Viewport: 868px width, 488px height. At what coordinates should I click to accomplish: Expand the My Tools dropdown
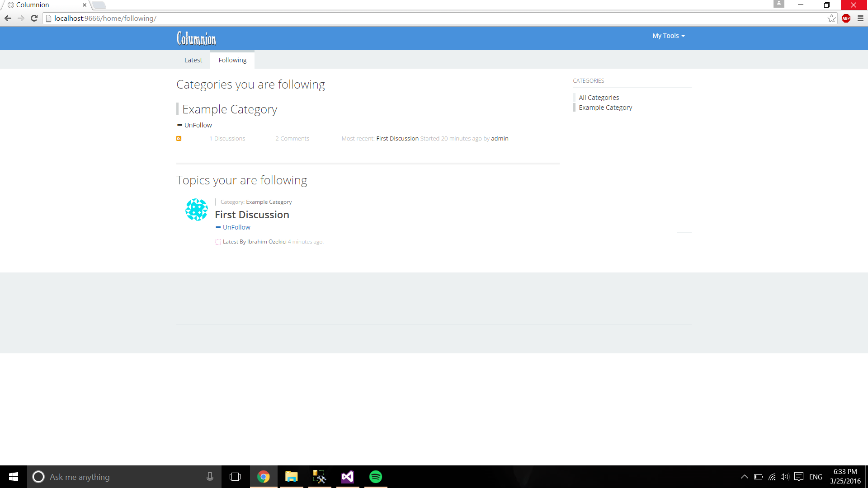[668, 36]
